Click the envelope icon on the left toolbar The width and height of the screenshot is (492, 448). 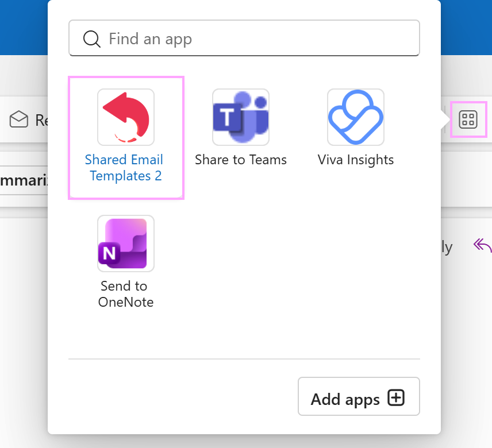pyautogui.click(x=19, y=119)
